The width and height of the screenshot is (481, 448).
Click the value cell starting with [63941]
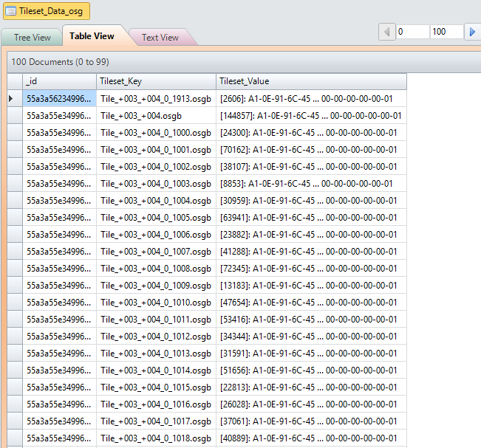(x=312, y=218)
